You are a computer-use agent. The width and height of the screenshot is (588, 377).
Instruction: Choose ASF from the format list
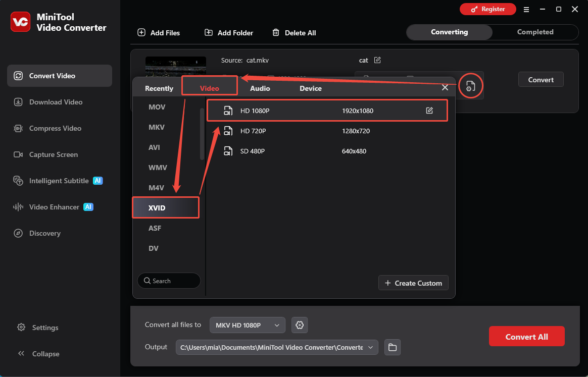pos(155,228)
